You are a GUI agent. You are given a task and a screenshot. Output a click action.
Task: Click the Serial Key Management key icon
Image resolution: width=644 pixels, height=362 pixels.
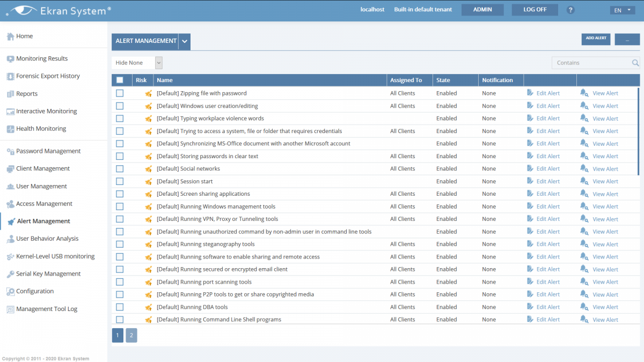[10, 274]
